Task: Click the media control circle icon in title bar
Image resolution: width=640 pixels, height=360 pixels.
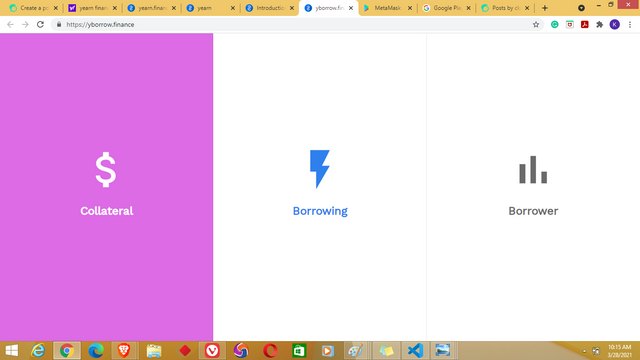Action: [581, 8]
